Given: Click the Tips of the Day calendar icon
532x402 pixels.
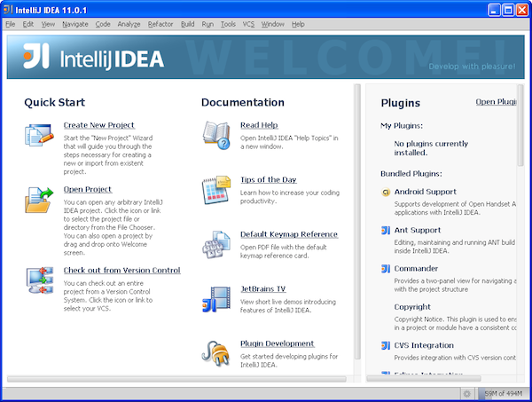Looking at the screenshot, I should pos(216,190).
